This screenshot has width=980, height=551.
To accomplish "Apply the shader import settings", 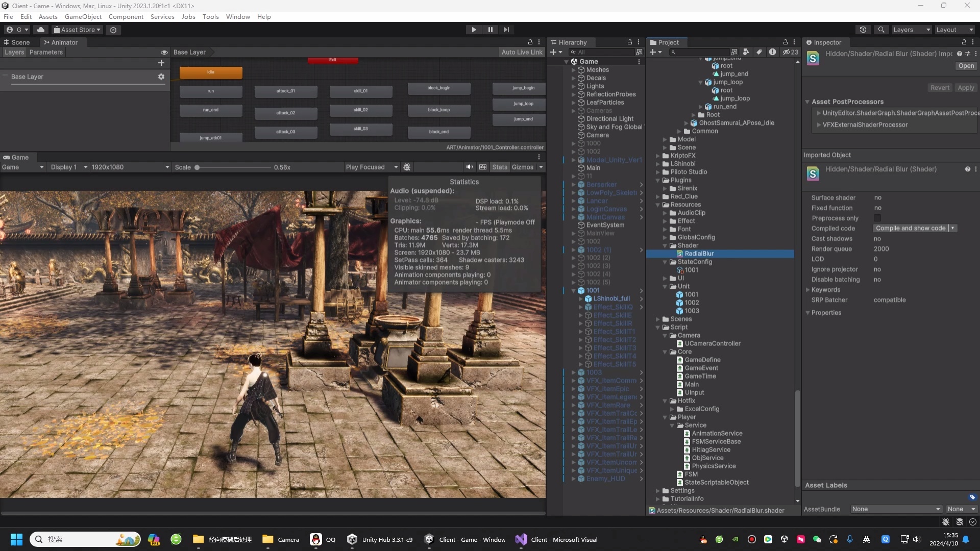I will coord(966,87).
